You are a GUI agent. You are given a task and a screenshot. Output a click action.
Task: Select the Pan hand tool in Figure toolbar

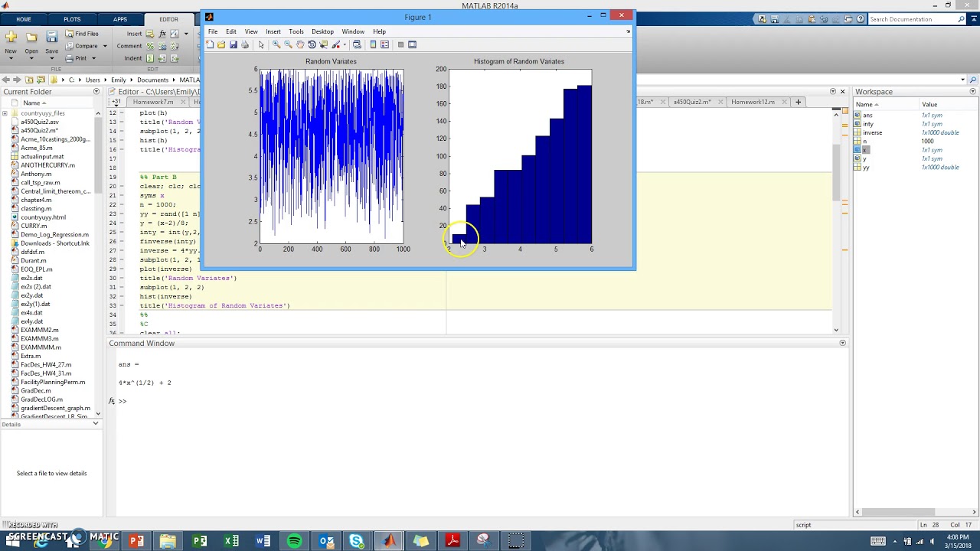[300, 44]
